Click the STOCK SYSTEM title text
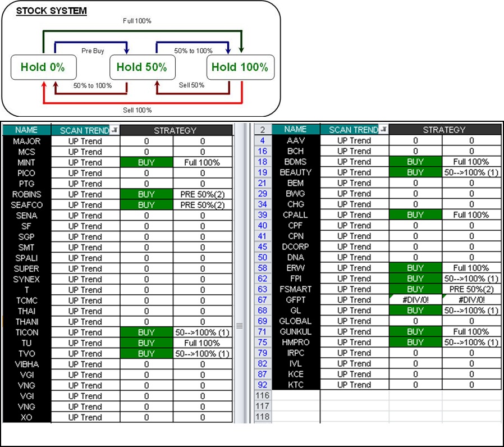The width and height of the screenshot is (504, 447). point(51,11)
